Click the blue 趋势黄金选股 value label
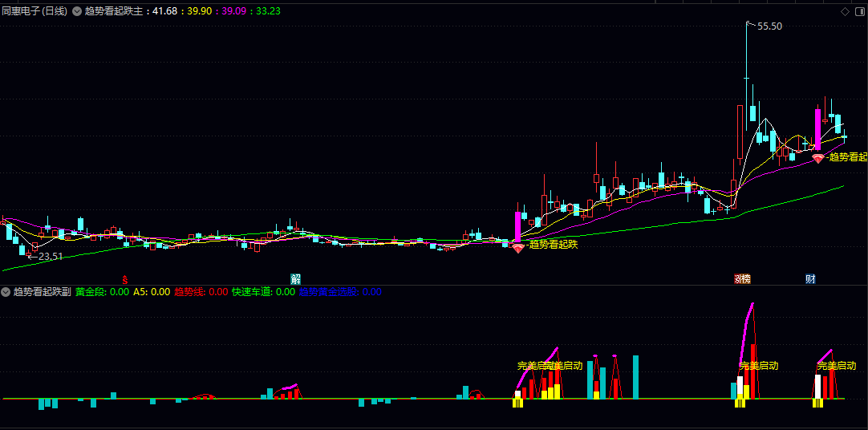This screenshot has height=430, width=868. click(340, 292)
